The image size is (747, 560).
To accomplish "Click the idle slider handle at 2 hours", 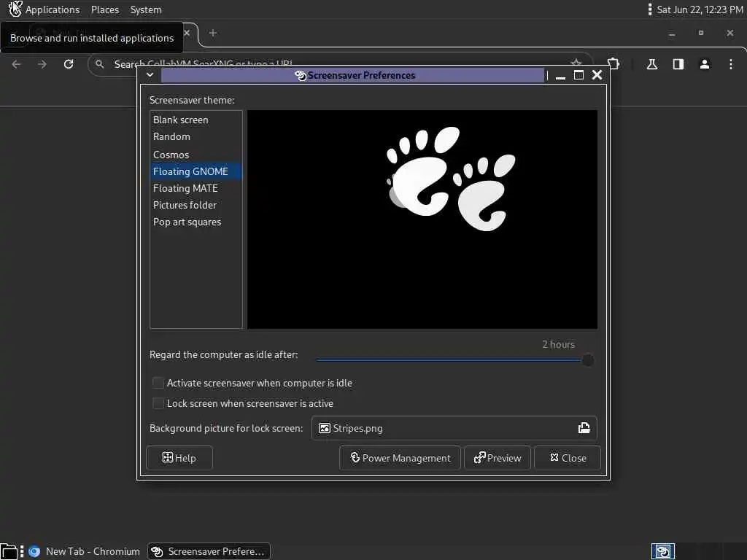I will [588, 360].
